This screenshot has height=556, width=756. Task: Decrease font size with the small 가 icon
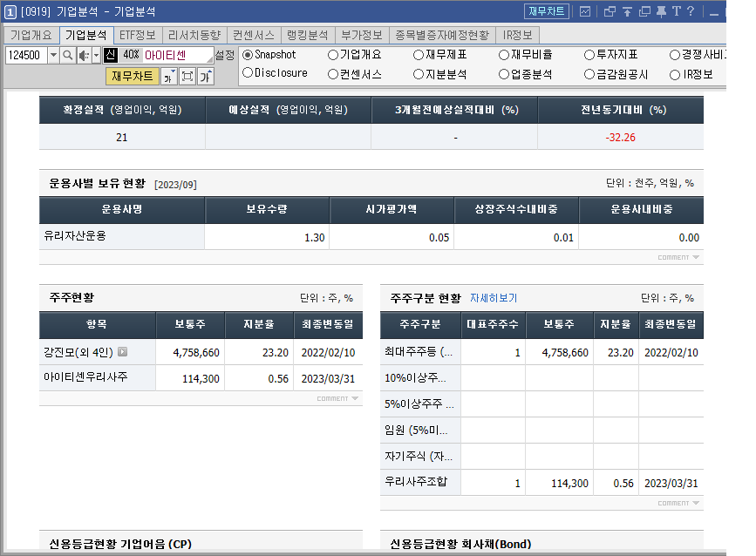[x=169, y=77]
